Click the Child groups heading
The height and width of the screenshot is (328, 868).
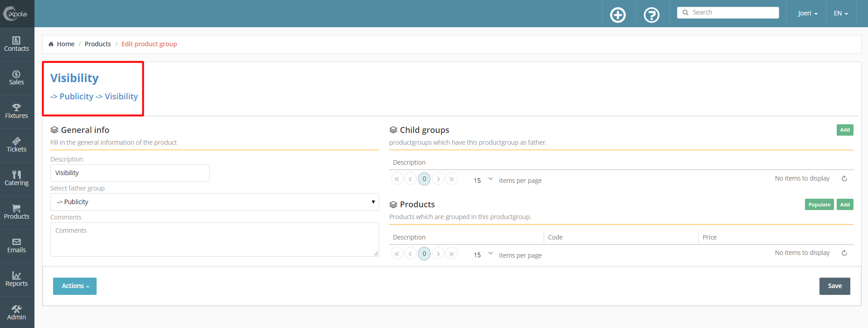(x=424, y=130)
